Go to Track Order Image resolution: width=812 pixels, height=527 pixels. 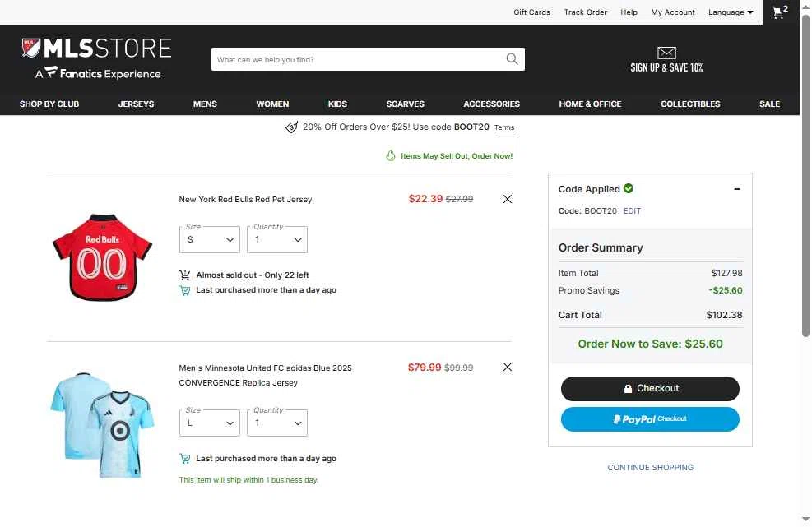click(x=585, y=12)
